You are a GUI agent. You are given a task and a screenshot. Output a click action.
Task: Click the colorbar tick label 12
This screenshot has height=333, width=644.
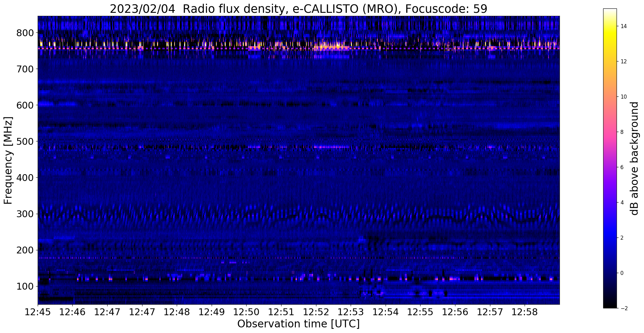tap(624, 61)
